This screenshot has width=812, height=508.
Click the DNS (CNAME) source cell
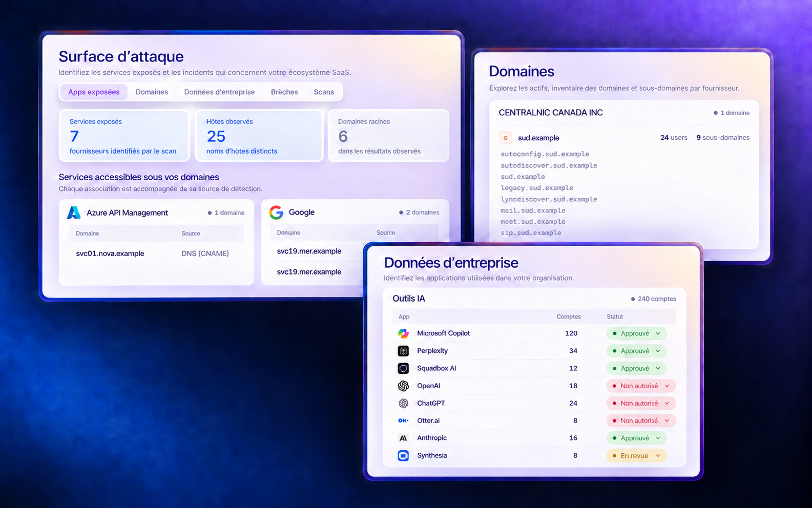point(205,253)
